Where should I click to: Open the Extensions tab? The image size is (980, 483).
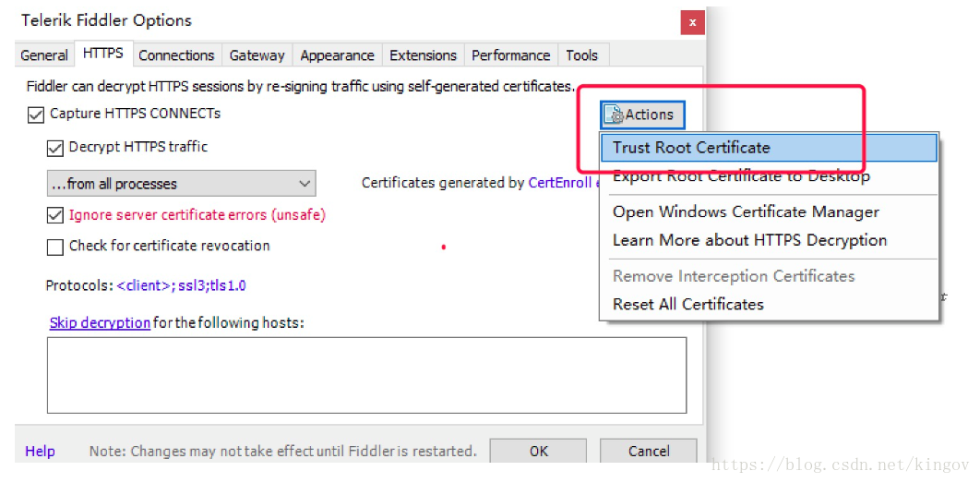[x=424, y=55]
